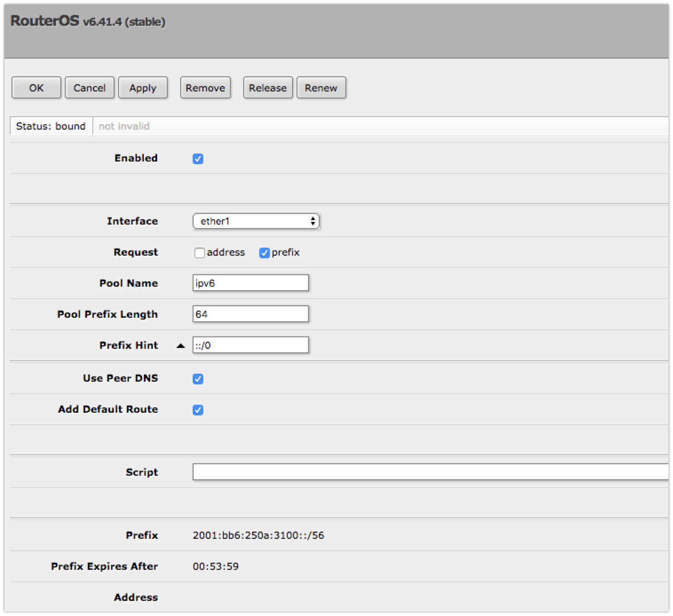Toggle the Enabled checkbox
Viewport: 673px width, 616px height.
click(198, 158)
